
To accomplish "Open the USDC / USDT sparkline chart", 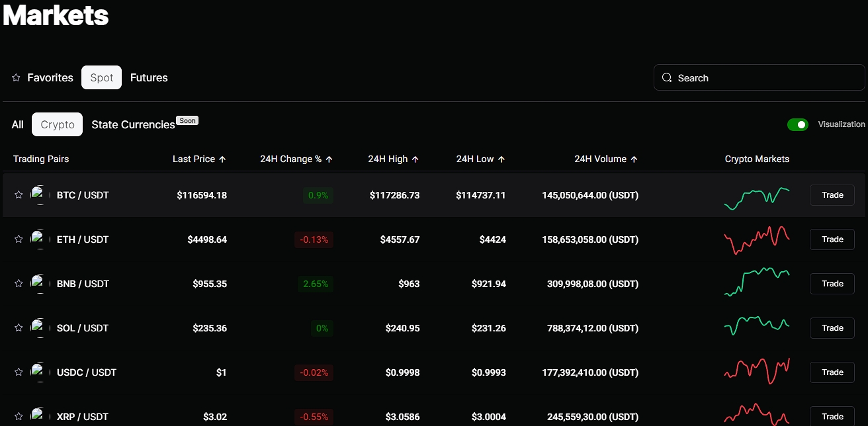I will (x=757, y=371).
